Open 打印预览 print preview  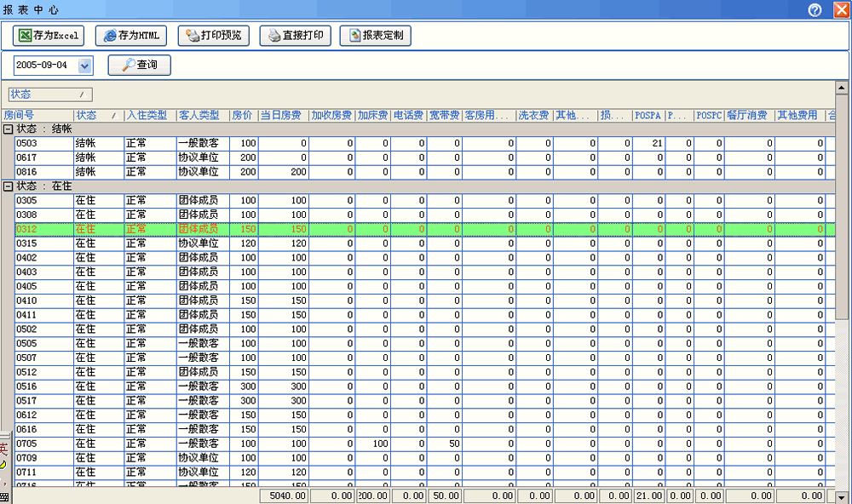click(x=213, y=36)
